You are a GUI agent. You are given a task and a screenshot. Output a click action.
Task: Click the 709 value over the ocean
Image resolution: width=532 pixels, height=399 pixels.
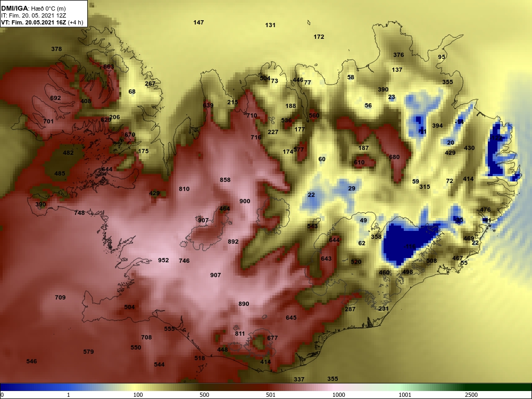click(60, 297)
